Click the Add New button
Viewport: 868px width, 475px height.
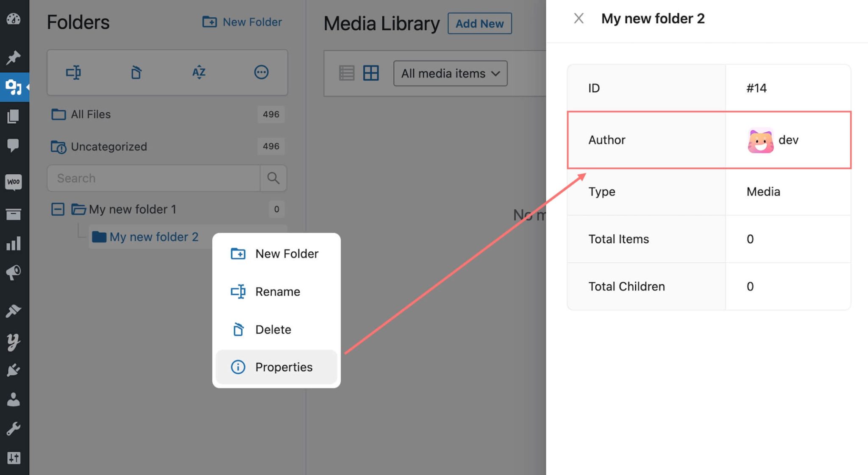(x=479, y=24)
